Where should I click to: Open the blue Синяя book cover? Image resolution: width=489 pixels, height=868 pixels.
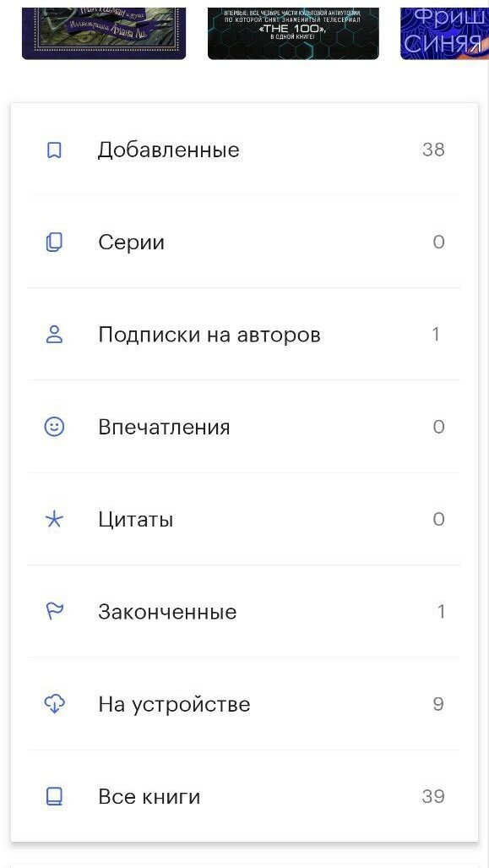(x=445, y=33)
